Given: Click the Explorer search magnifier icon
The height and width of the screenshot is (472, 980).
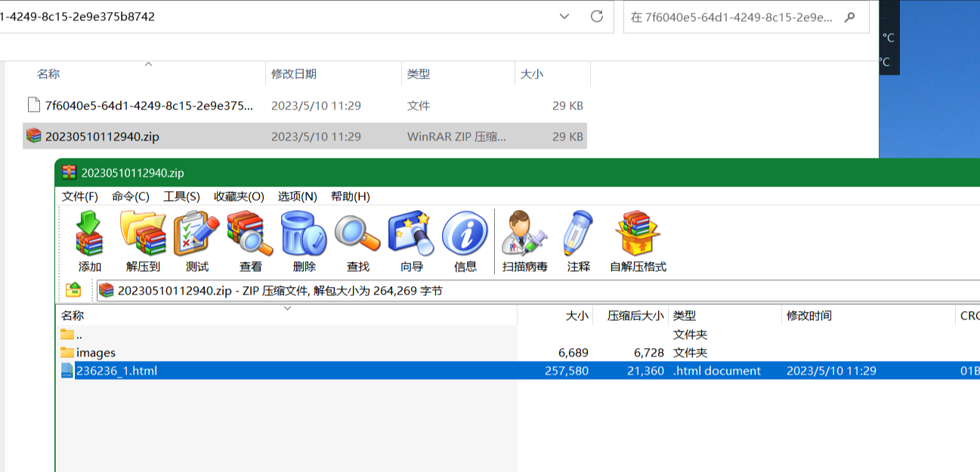Looking at the screenshot, I should (849, 17).
